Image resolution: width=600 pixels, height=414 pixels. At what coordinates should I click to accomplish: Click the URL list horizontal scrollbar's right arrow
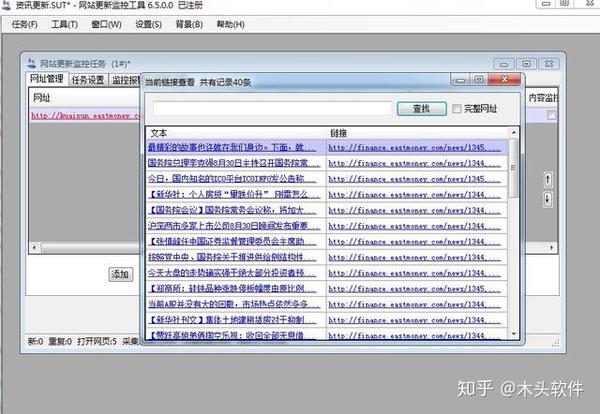pos(551,248)
